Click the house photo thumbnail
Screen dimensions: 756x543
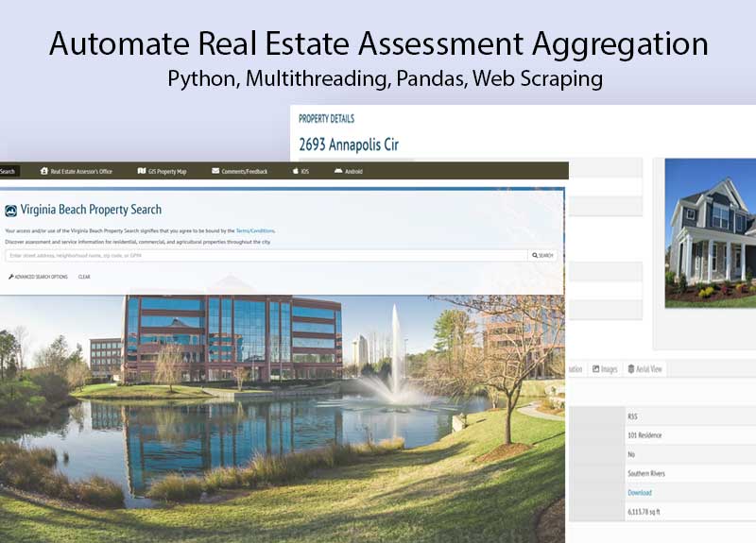(x=711, y=232)
